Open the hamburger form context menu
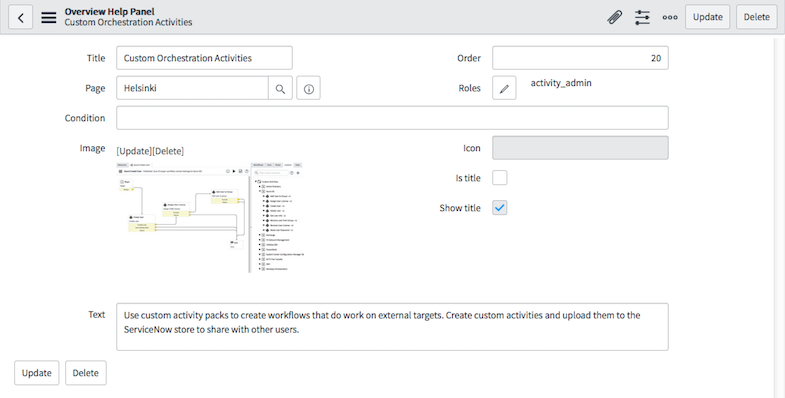 [x=49, y=18]
